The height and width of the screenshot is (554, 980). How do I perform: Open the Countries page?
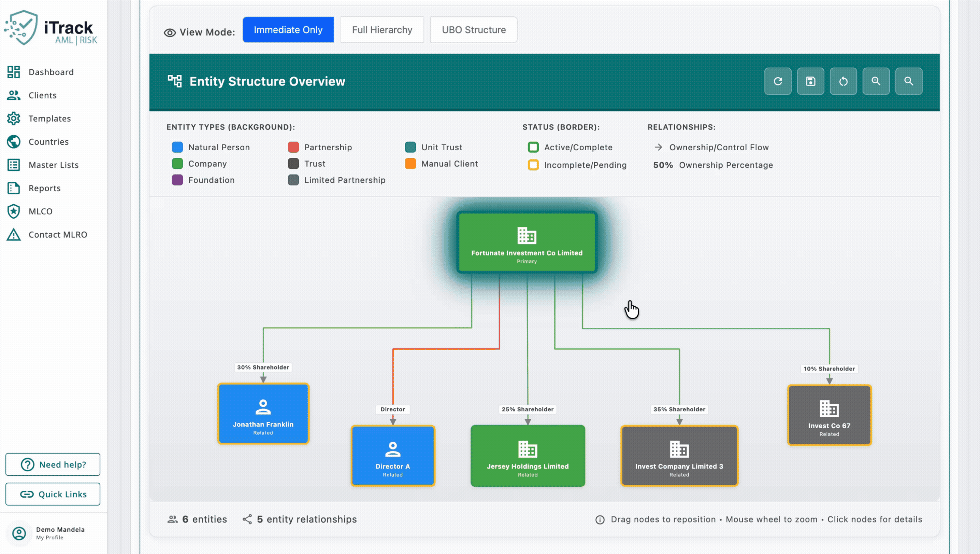coord(48,142)
